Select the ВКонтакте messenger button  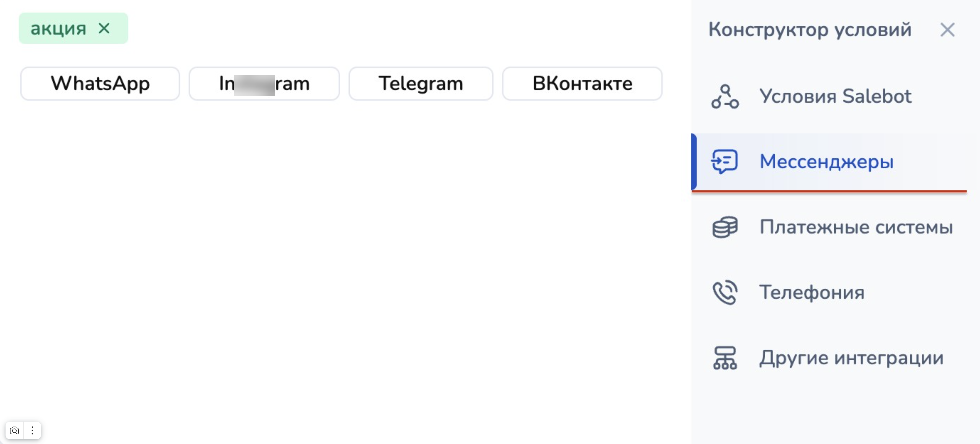coord(582,83)
